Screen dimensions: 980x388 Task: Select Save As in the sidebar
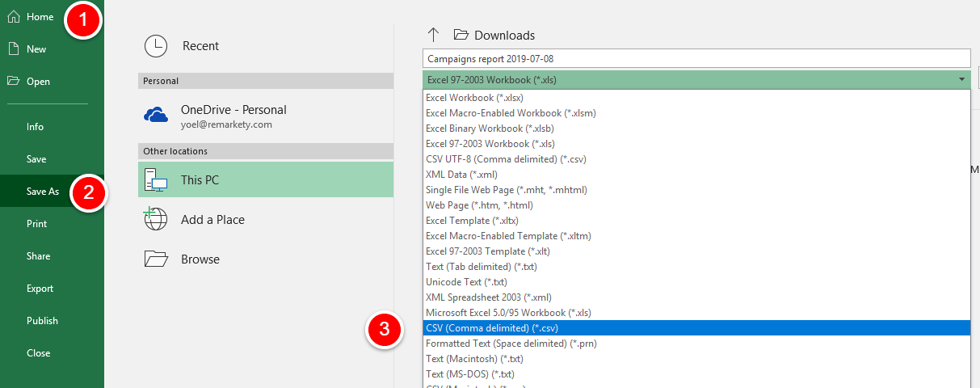click(52, 191)
